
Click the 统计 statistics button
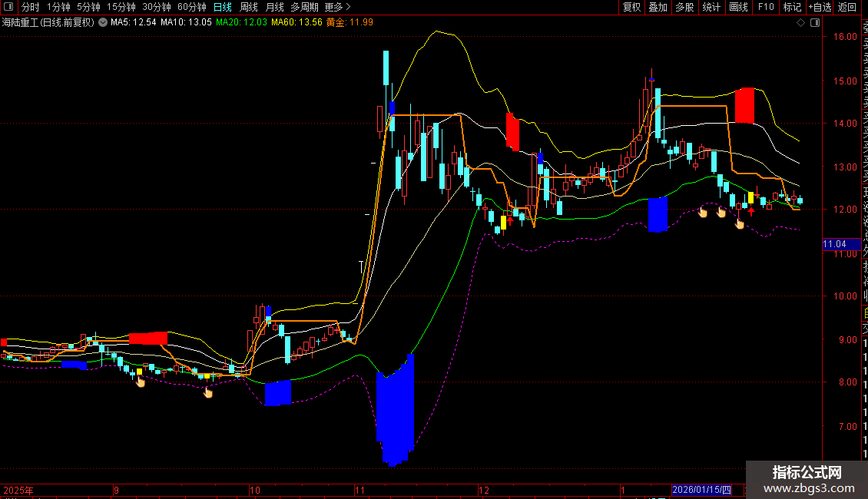(x=711, y=7)
